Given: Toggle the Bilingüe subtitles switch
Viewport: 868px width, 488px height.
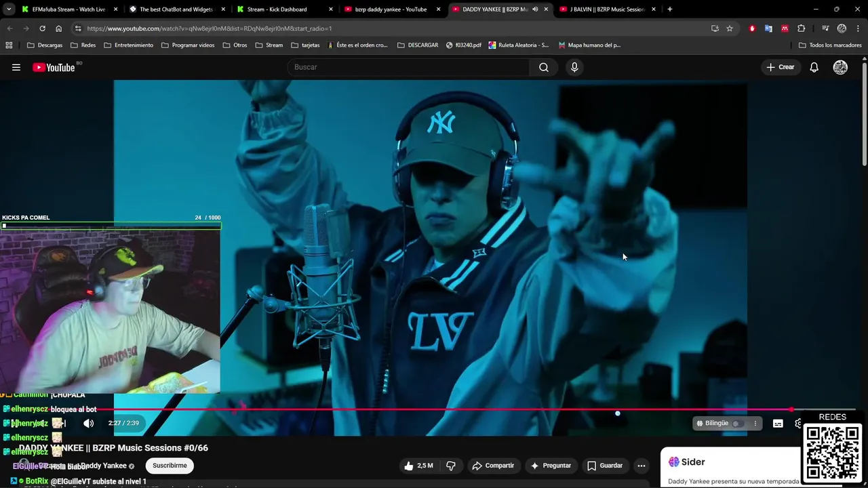Looking at the screenshot, I should [737, 424].
